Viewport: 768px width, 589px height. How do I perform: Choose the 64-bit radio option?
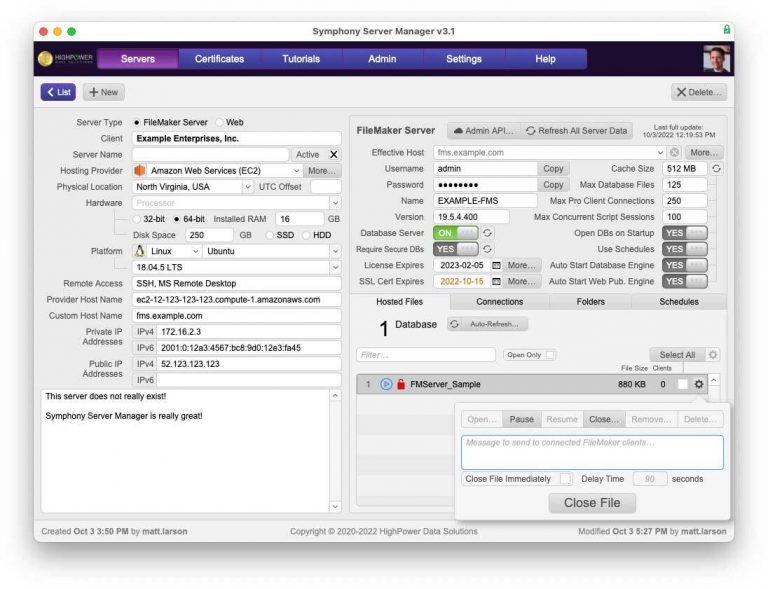176,219
